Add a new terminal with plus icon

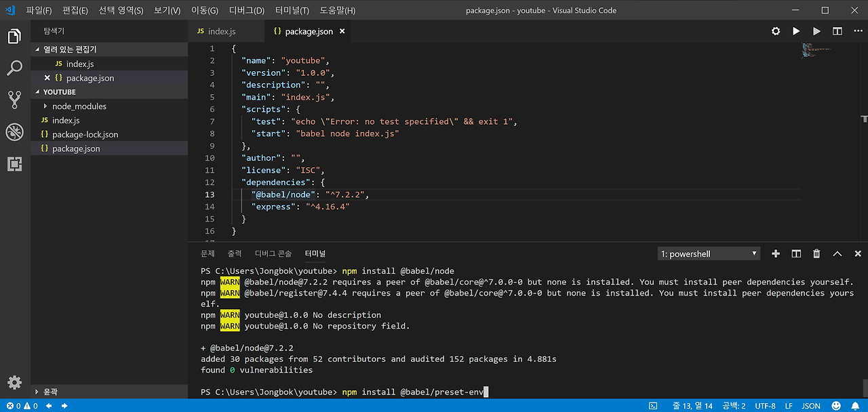tap(776, 253)
